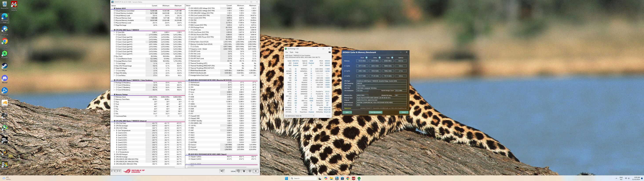This screenshot has height=181, width=644.
Task: Launch AIDA64 Extreme from the desktop
Action: (14, 6)
